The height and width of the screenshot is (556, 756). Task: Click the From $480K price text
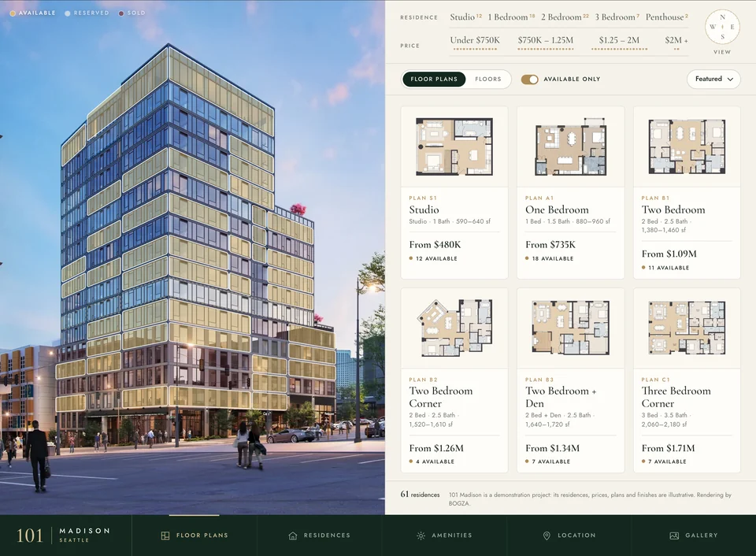435,245
